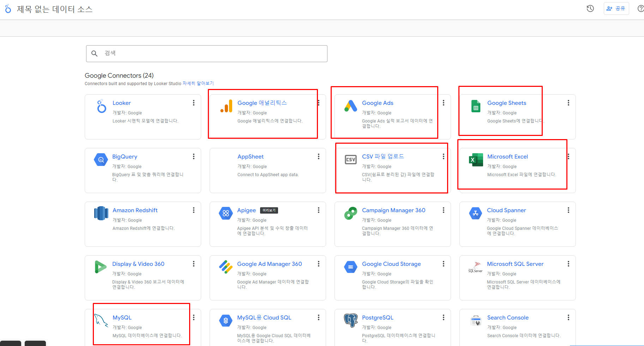The image size is (644, 346).
Task: Open Microsoft SQL Server card three-dot menu
Action: coord(568,264)
